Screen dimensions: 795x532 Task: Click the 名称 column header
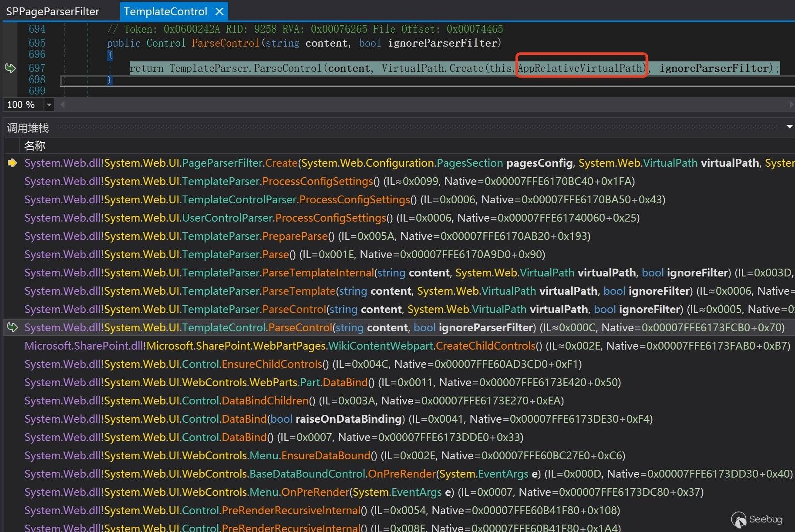pos(35,146)
